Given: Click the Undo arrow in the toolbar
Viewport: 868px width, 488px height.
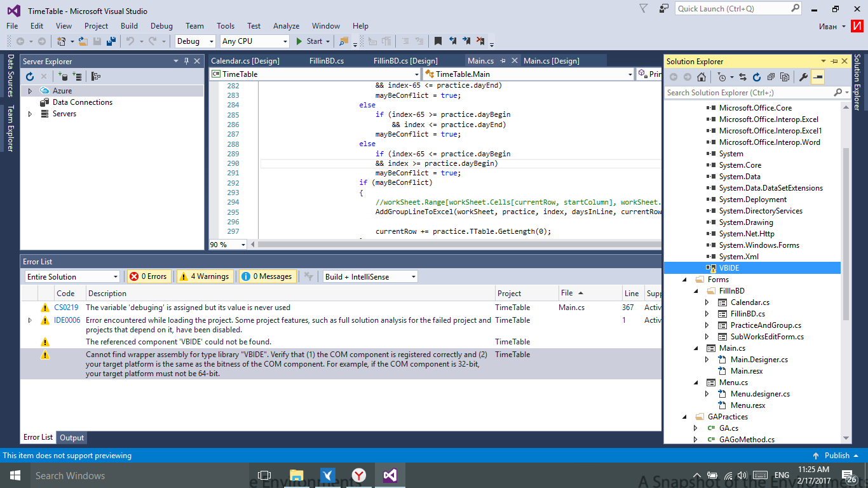Looking at the screenshot, I should coord(130,41).
